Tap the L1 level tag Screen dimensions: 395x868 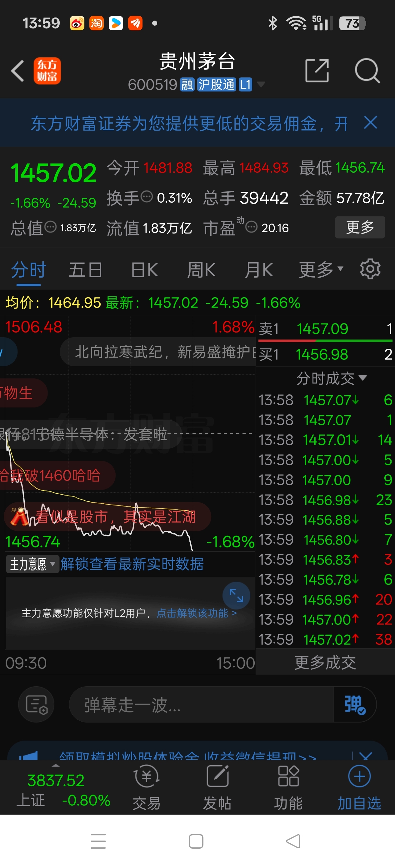[245, 85]
